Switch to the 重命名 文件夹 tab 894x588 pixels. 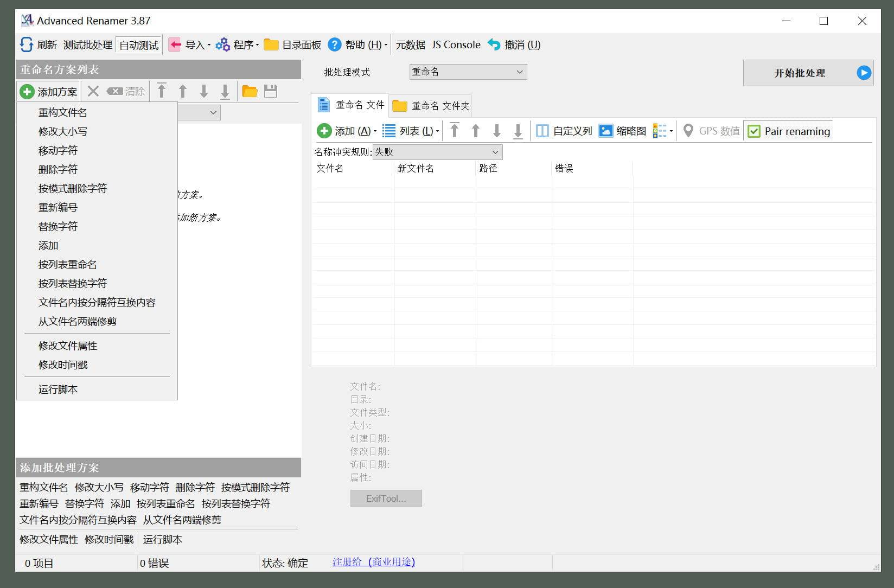(x=430, y=106)
